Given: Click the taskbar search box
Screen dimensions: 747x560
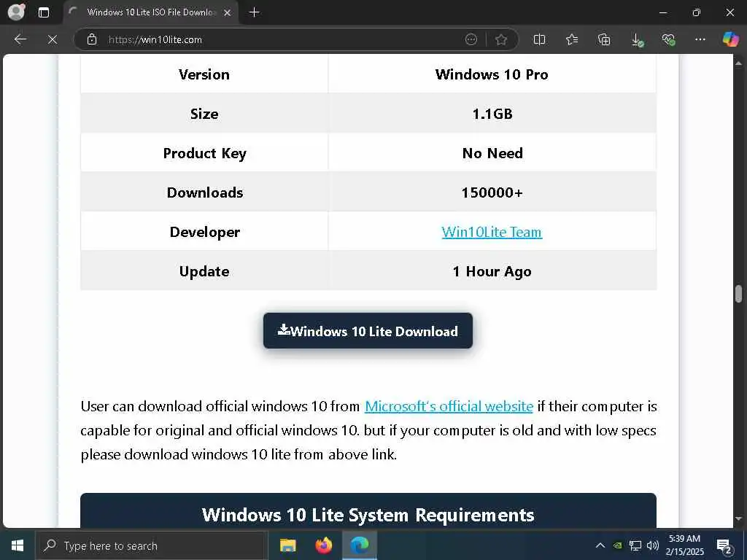Looking at the screenshot, I should [152, 545].
